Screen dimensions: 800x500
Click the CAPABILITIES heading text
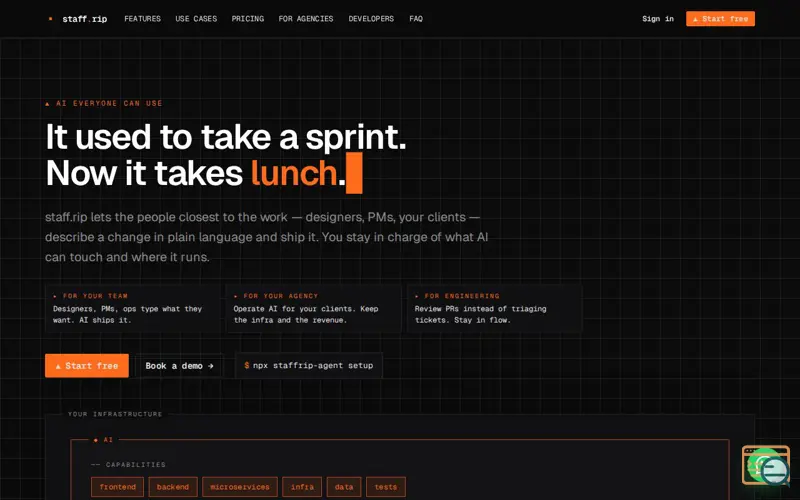(129, 465)
